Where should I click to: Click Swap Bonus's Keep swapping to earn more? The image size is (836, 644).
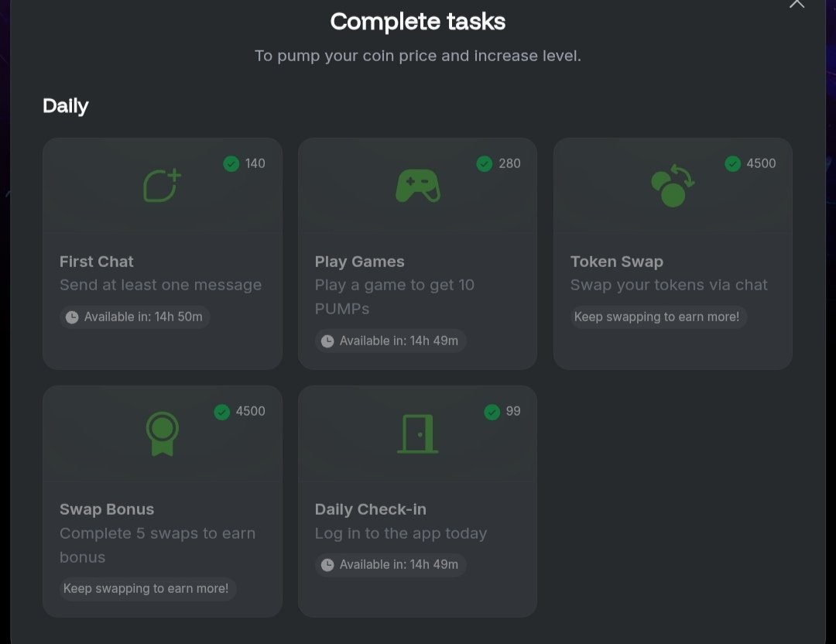click(x=147, y=588)
